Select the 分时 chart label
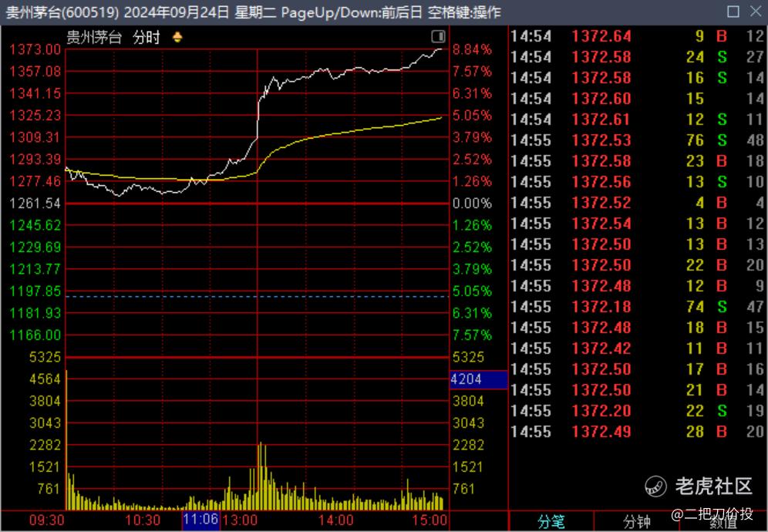This screenshot has width=768, height=532. (x=147, y=37)
